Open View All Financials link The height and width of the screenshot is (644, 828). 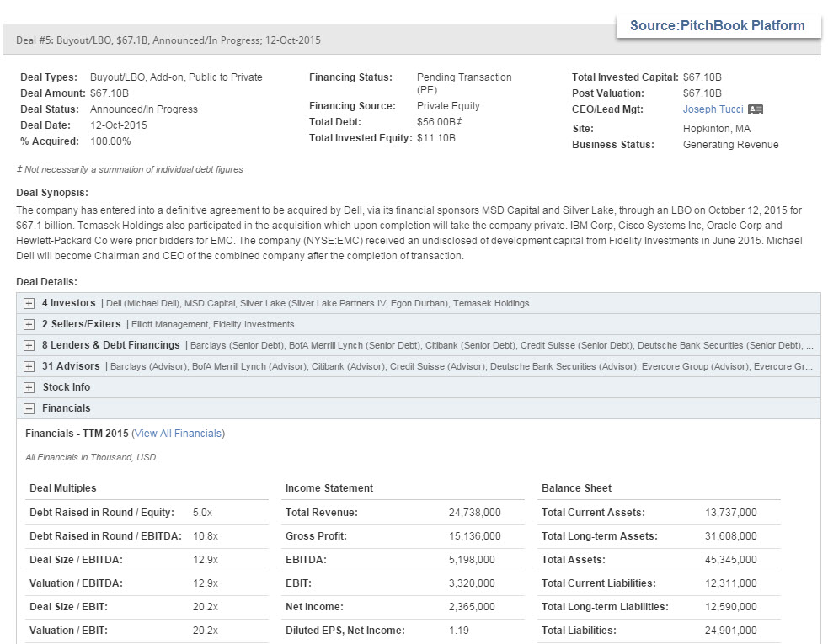coord(178,434)
